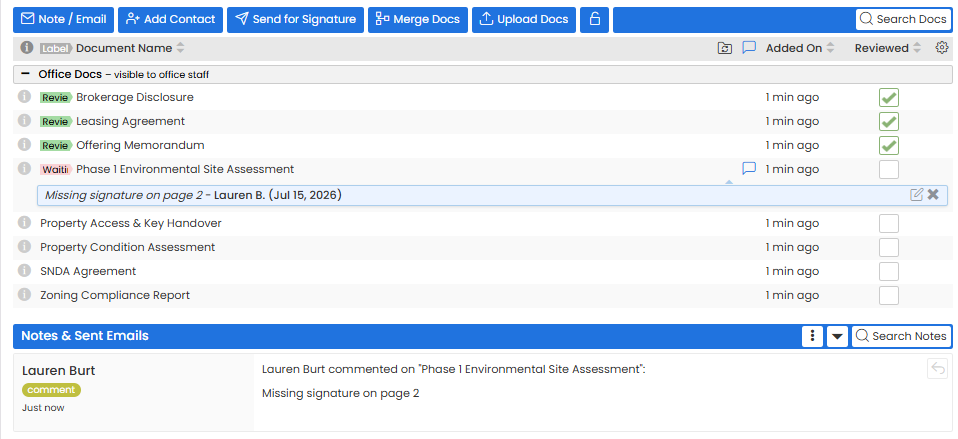Click Revie label on Offering Memorandum

56,146
